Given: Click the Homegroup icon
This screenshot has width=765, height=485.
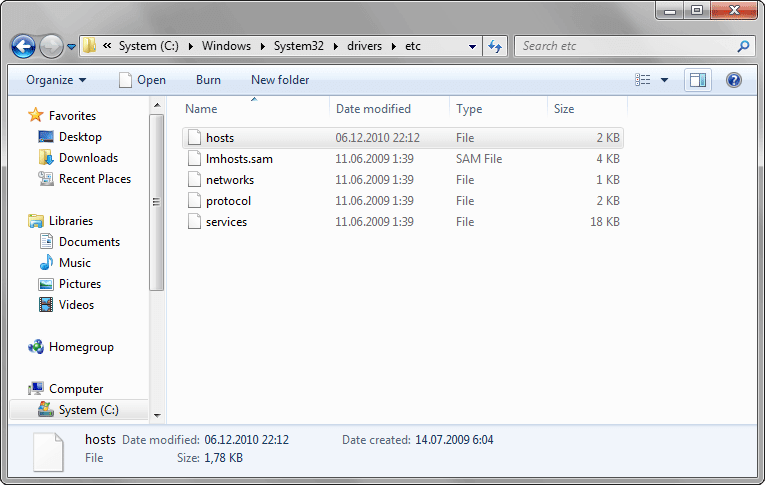Looking at the screenshot, I should [x=36, y=347].
